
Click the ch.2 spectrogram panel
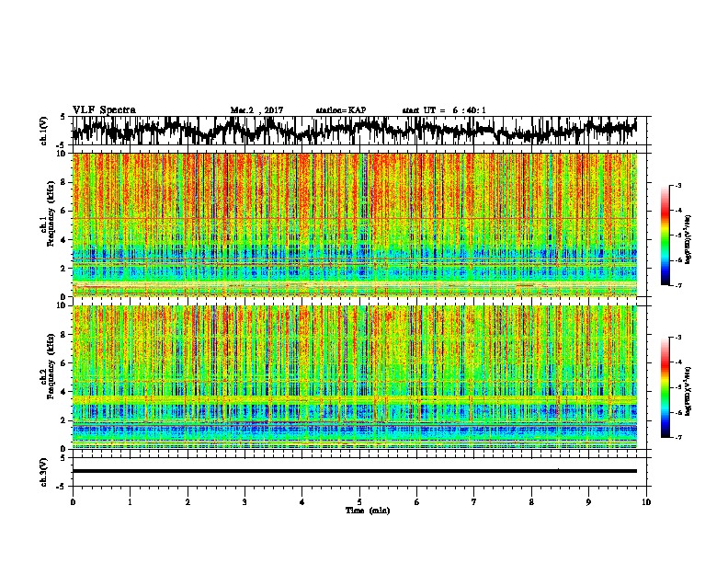[355, 377]
